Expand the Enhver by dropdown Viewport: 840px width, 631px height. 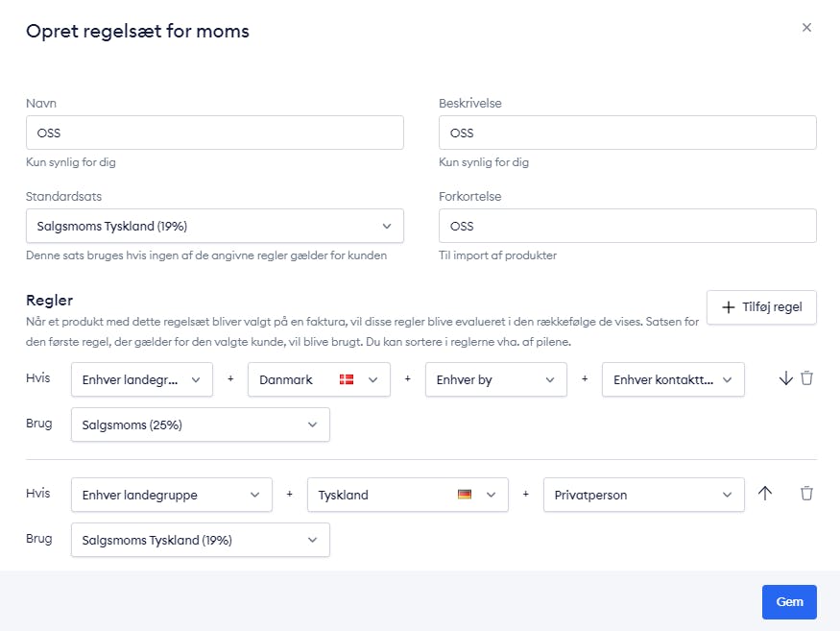point(496,379)
